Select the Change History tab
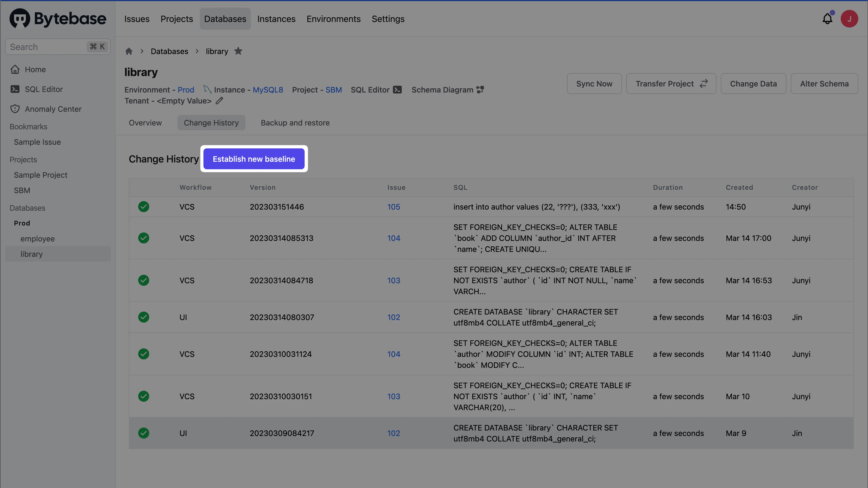This screenshot has height=488, width=868. tap(211, 123)
